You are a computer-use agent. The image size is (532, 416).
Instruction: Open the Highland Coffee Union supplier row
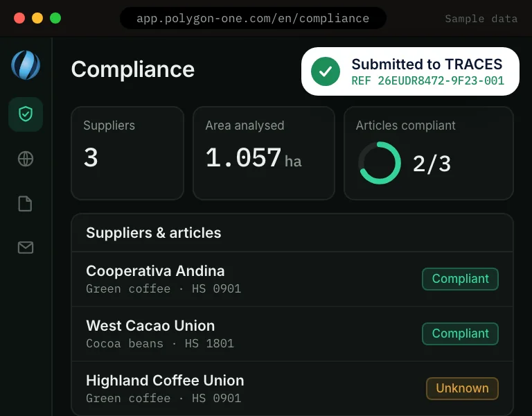pyautogui.click(x=292, y=388)
